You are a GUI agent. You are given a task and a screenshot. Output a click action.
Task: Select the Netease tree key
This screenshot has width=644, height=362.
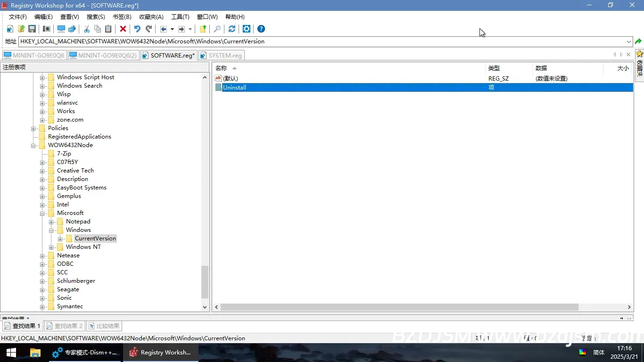click(68, 255)
